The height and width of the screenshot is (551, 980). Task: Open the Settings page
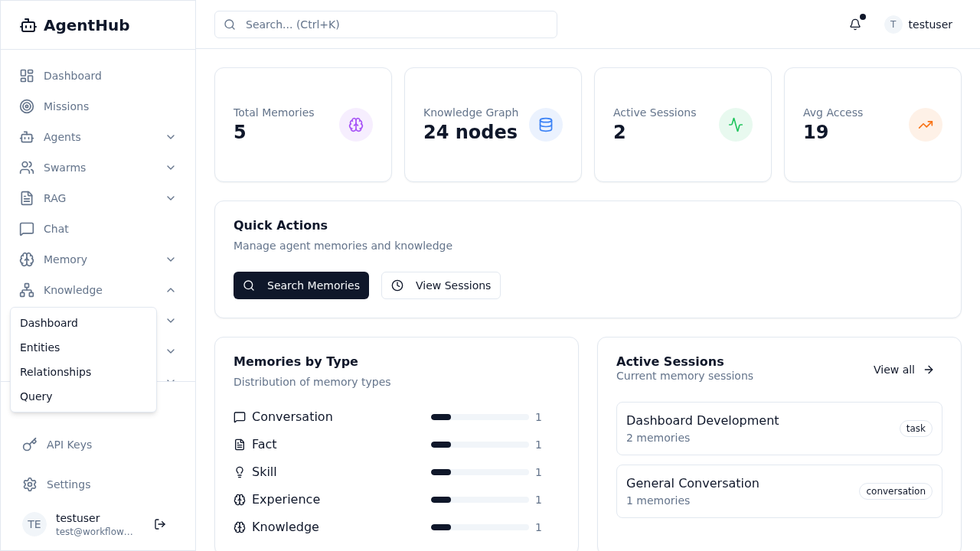coord(68,484)
